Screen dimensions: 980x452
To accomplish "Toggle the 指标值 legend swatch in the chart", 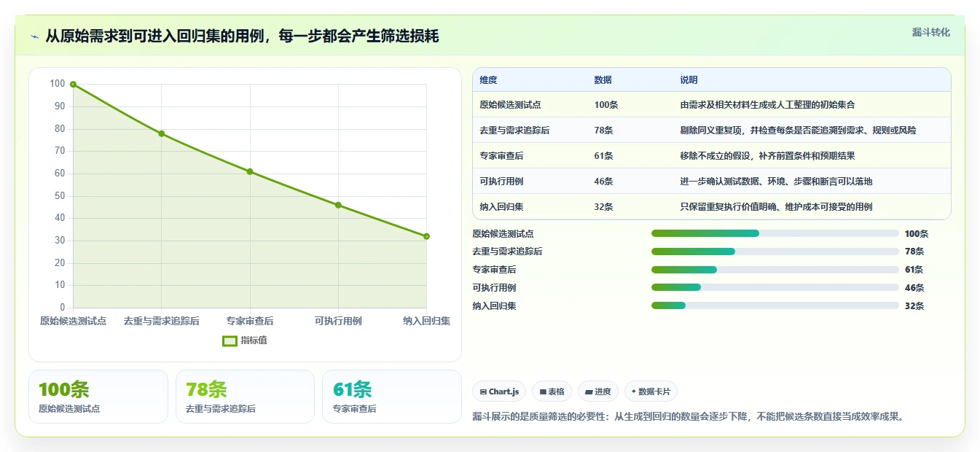I will [x=230, y=340].
